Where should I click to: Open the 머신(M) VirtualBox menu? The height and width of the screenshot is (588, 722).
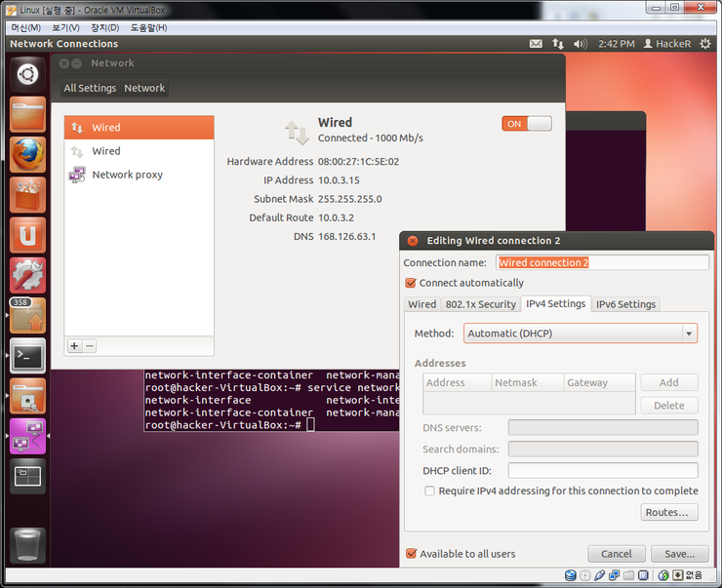[26, 27]
